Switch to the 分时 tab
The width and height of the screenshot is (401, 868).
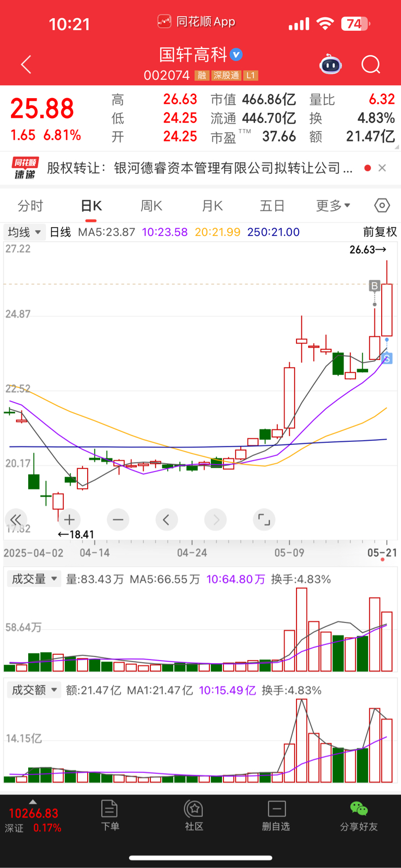click(30, 206)
